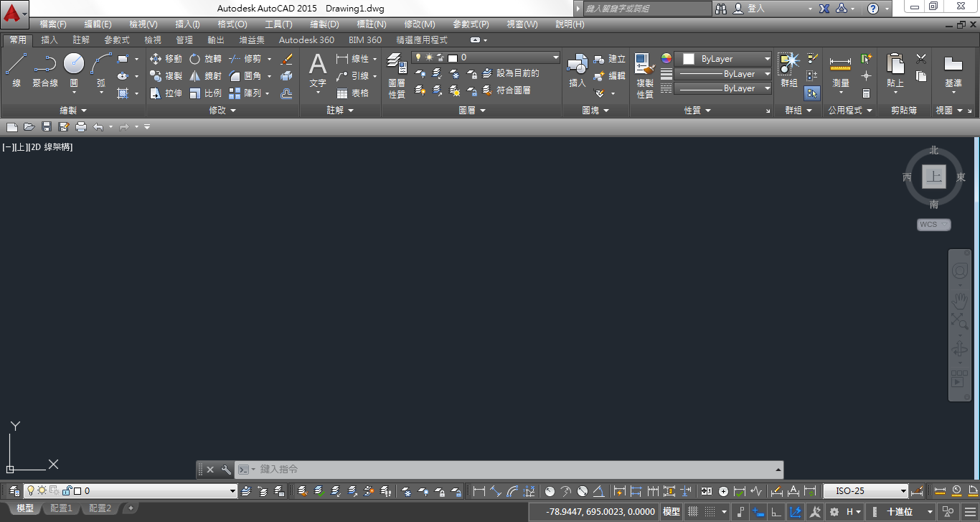Click the 設為目前的 layer button
This screenshot has width=980, height=522.
pos(514,73)
